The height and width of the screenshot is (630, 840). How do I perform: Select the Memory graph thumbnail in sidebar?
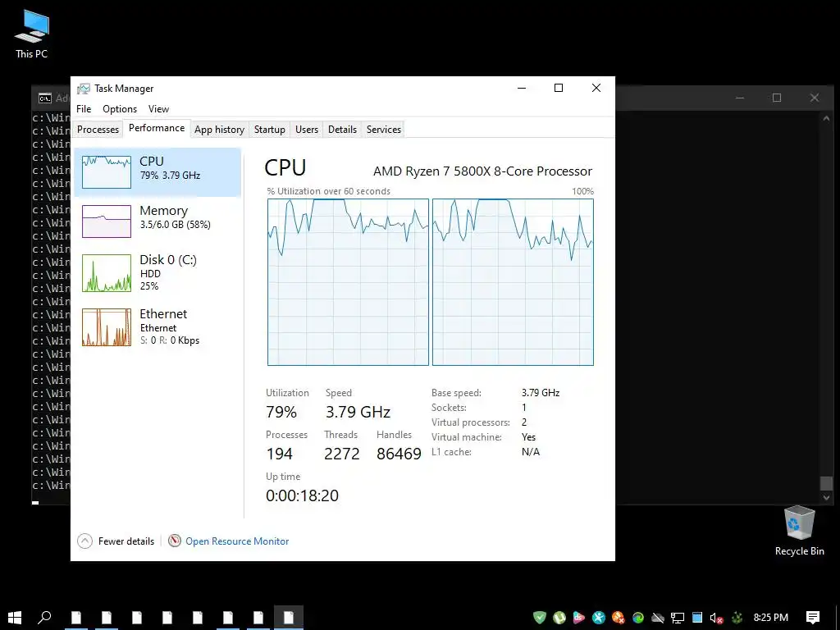(x=107, y=221)
